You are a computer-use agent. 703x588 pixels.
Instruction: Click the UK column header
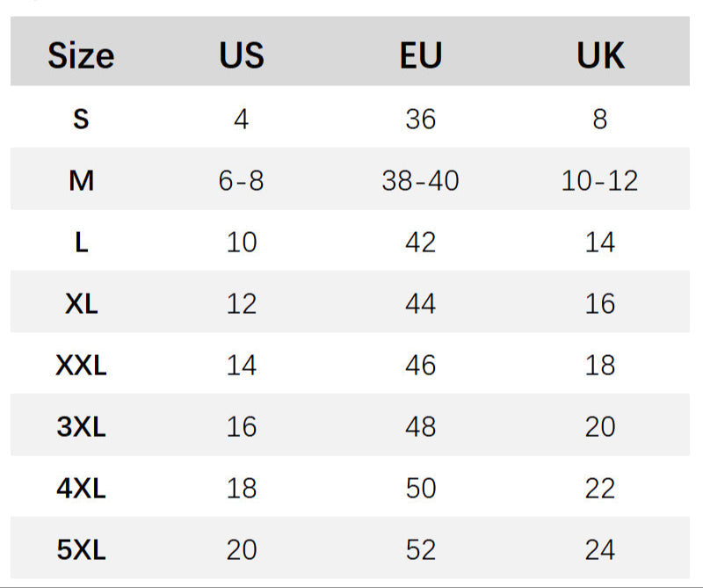click(600, 56)
